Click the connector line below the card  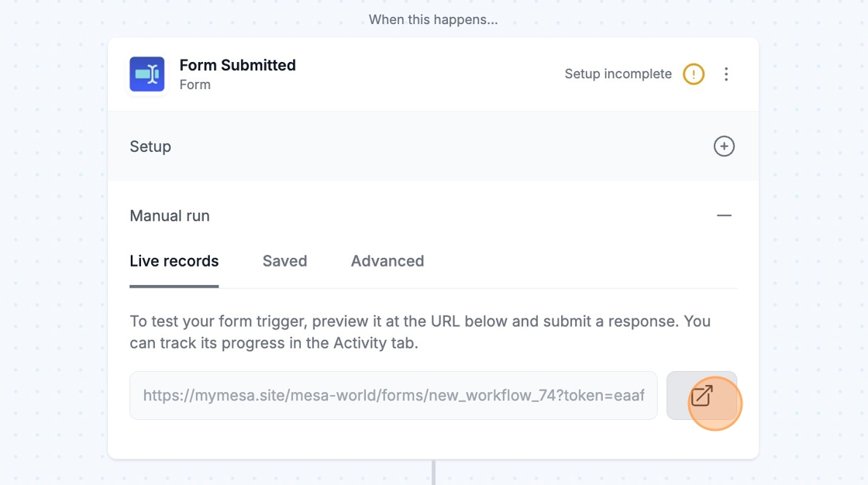pos(433,473)
